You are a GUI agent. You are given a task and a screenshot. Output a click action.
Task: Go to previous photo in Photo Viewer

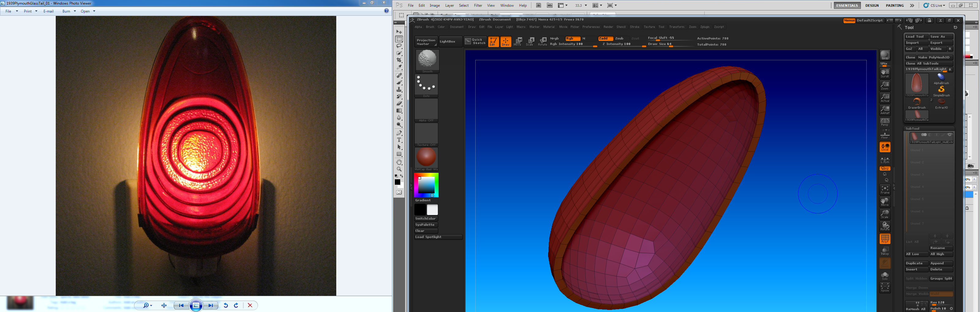coord(182,305)
